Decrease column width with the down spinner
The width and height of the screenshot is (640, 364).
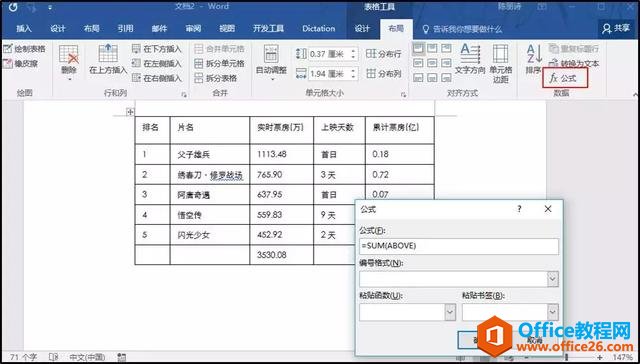tap(353, 77)
